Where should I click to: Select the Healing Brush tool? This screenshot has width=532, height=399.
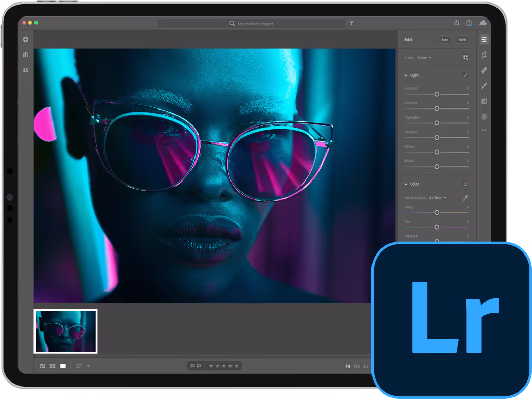(x=484, y=70)
